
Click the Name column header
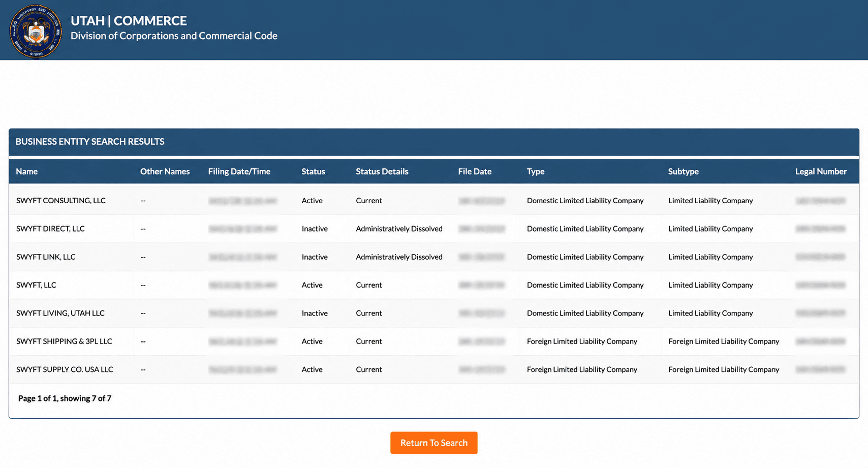click(x=26, y=172)
